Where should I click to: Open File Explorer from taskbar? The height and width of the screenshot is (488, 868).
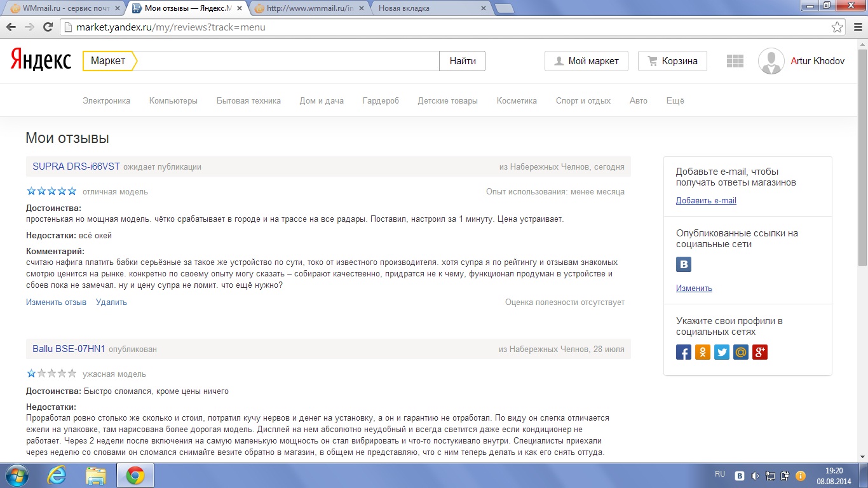(95, 475)
